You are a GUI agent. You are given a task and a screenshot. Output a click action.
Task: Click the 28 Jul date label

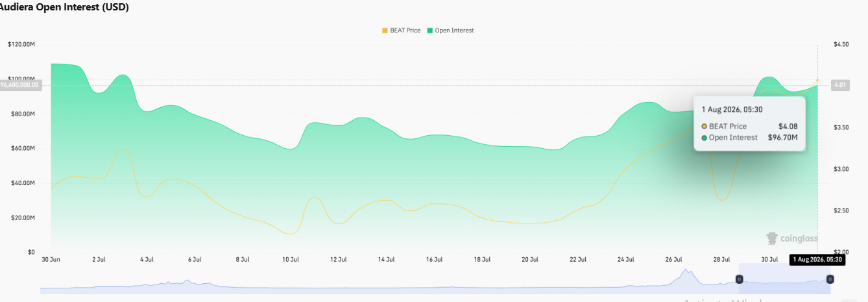point(721,260)
